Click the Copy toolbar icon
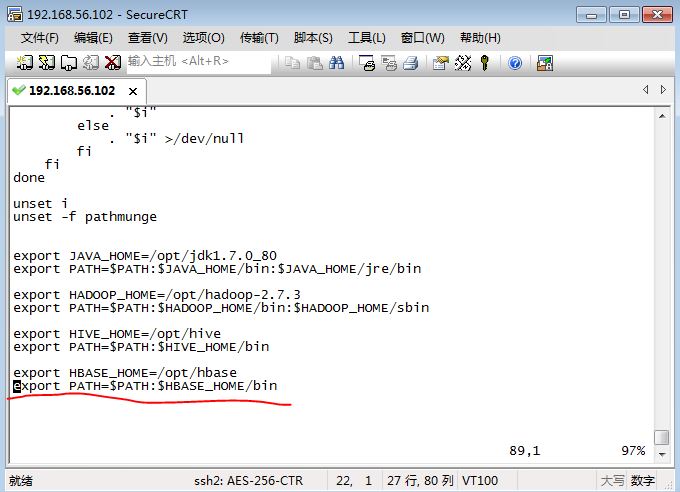Viewport: 680px width, 492px height. tap(292, 63)
